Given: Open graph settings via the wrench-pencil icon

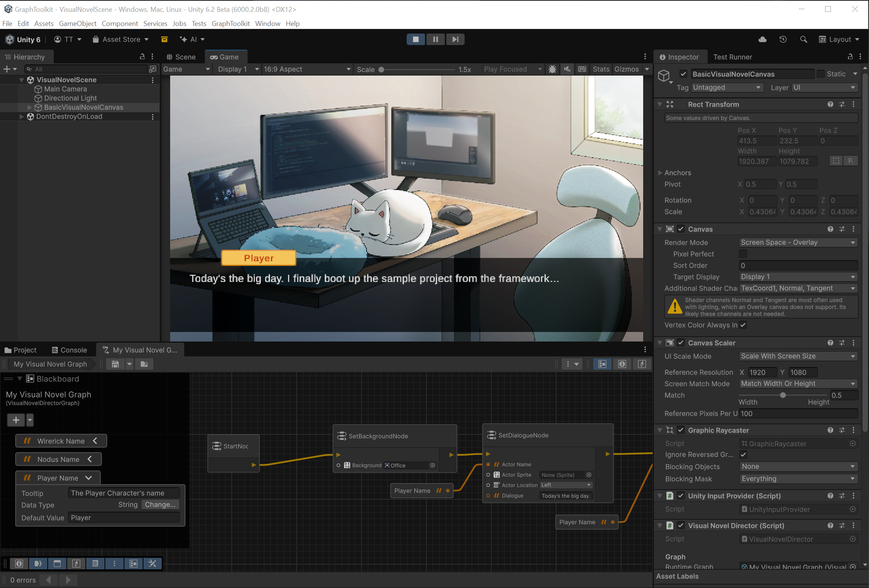Looking at the screenshot, I should point(153,564).
